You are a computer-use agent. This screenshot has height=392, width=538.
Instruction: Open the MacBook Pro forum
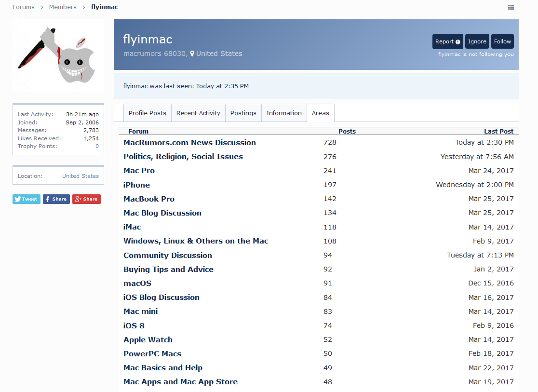tap(149, 199)
